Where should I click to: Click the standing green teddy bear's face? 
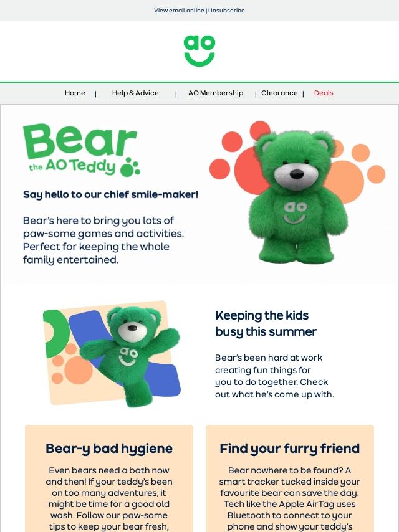tap(296, 166)
